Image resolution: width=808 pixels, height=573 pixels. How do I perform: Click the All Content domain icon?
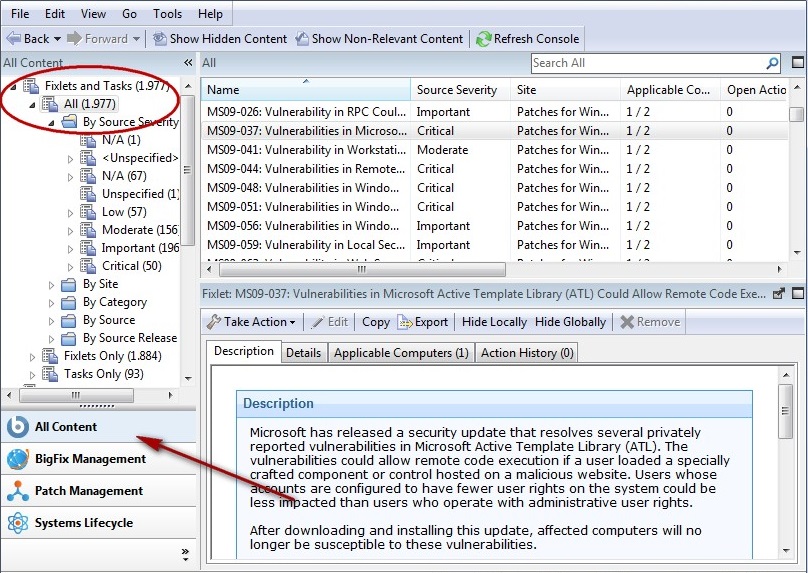click(x=18, y=427)
